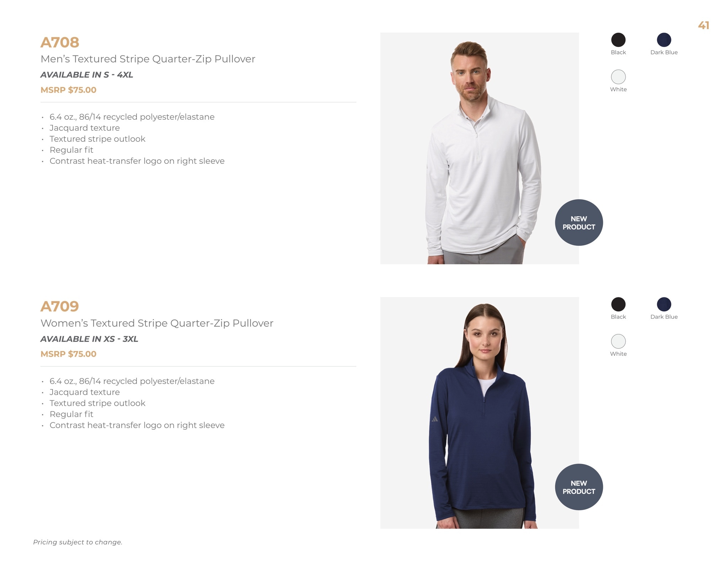This screenshot has width=728, height=562.
Task: Click the Pricing subject to change note
Action: tap(77, 542)
